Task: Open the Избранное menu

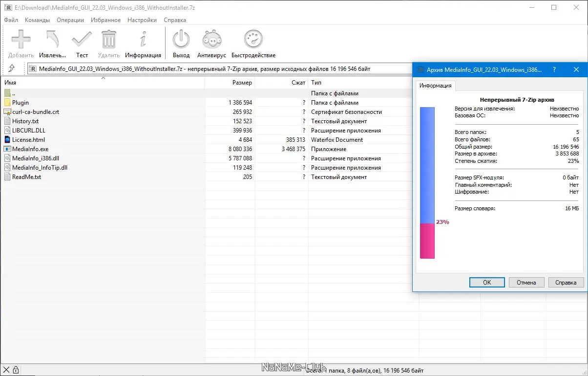Action: point(106,20)
